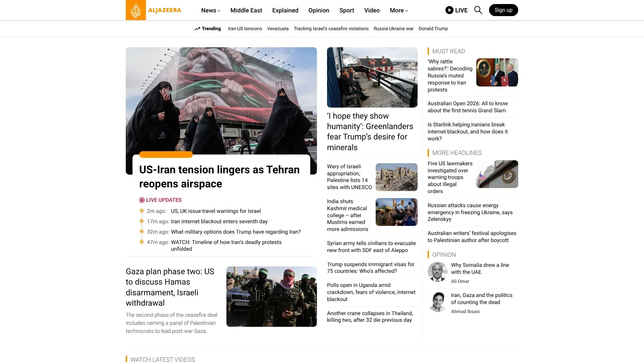Expand the News dropdown menu

click(211, 10)
